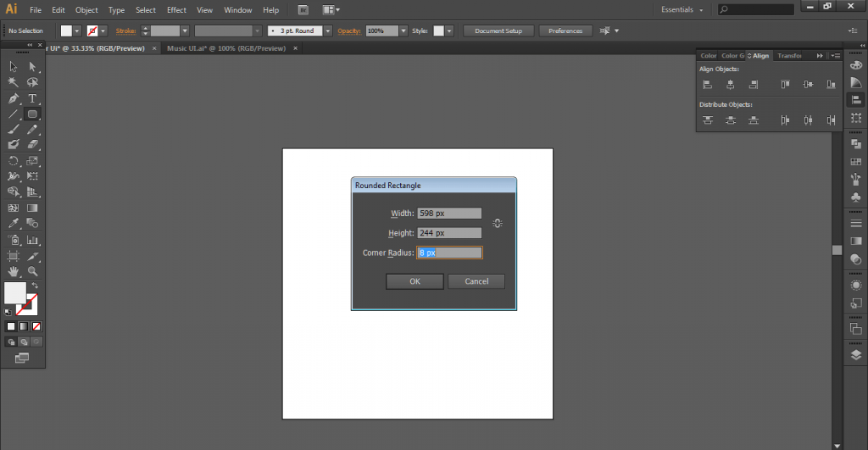The width and height of the screenshot is (868, 450).
Task: Select the Rounded Rectangle tool in toolbox
Action: (x=32, y=114)
